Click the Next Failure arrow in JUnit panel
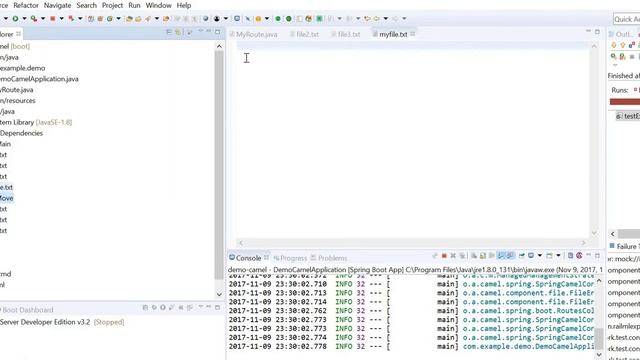This screenshot has width=640, height=360. (613, 45)
